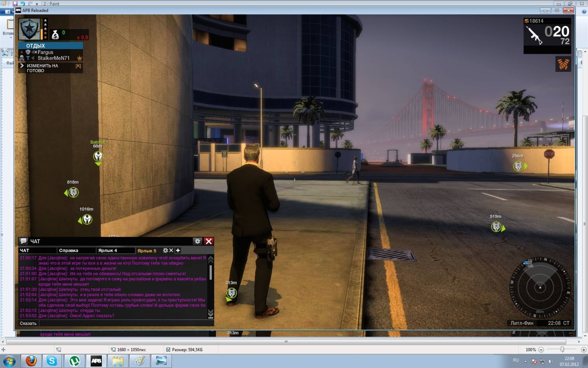Click the rifle weapon icon in ammo display

click(x=534, y=35)
